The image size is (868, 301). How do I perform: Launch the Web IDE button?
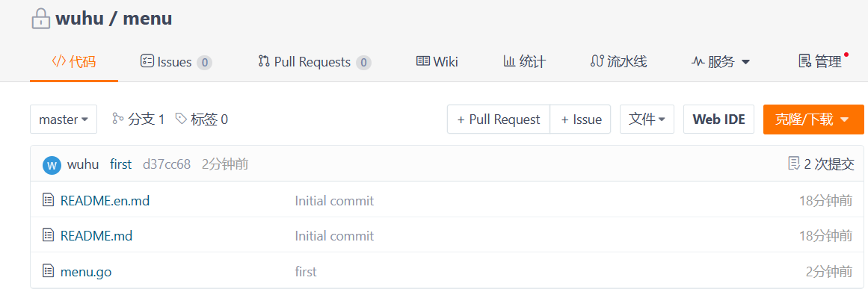[718, 120]
